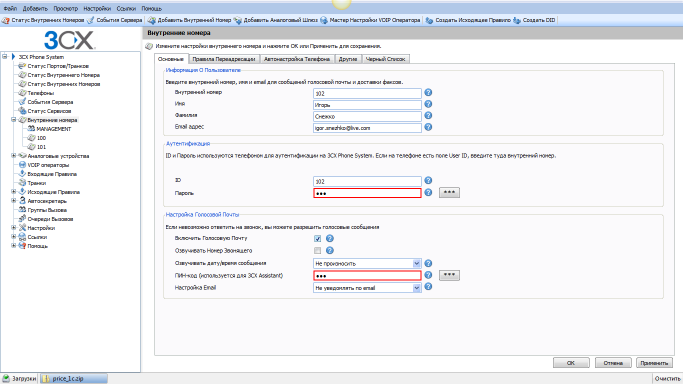Click Добавить Внутренний Номер toolbar button
The width and height of the screenshot is (683, 384).
pyautogui.click(x=189, y=20)
